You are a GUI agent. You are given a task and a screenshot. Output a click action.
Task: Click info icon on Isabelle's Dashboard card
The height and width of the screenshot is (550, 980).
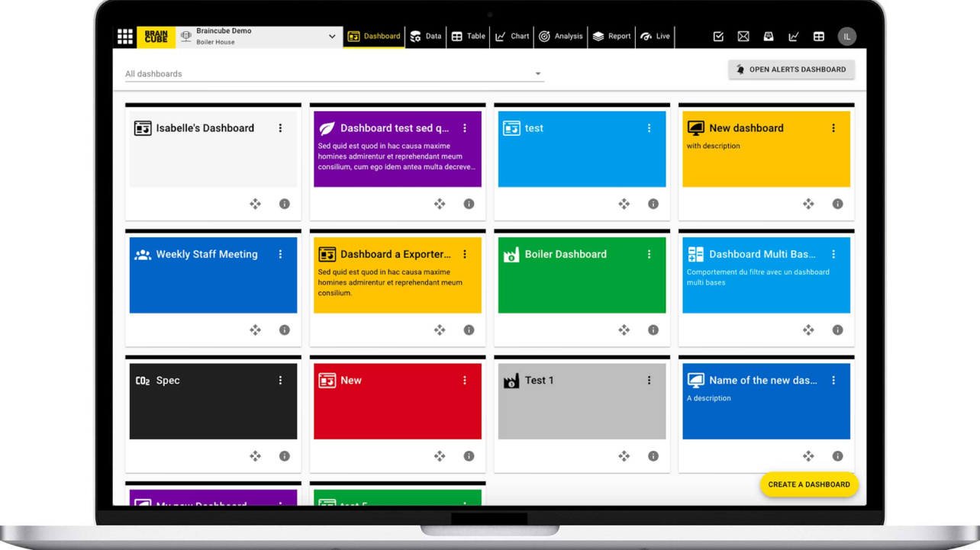tap(284, 204)
